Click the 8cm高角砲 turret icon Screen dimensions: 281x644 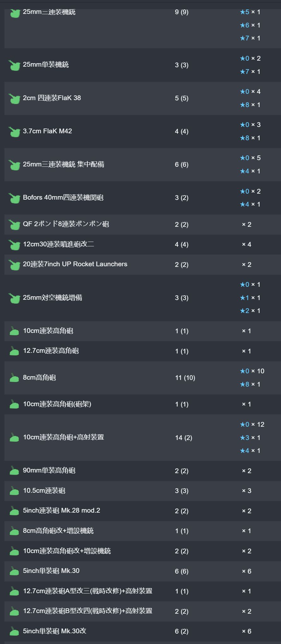[x=14, y=378]
